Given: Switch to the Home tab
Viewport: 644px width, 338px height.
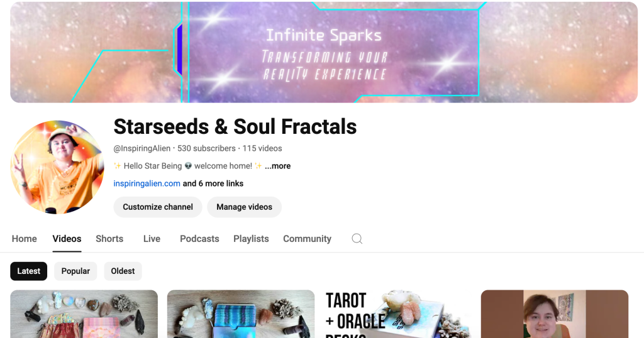Looking at the screenshot, I should [25, 239].
